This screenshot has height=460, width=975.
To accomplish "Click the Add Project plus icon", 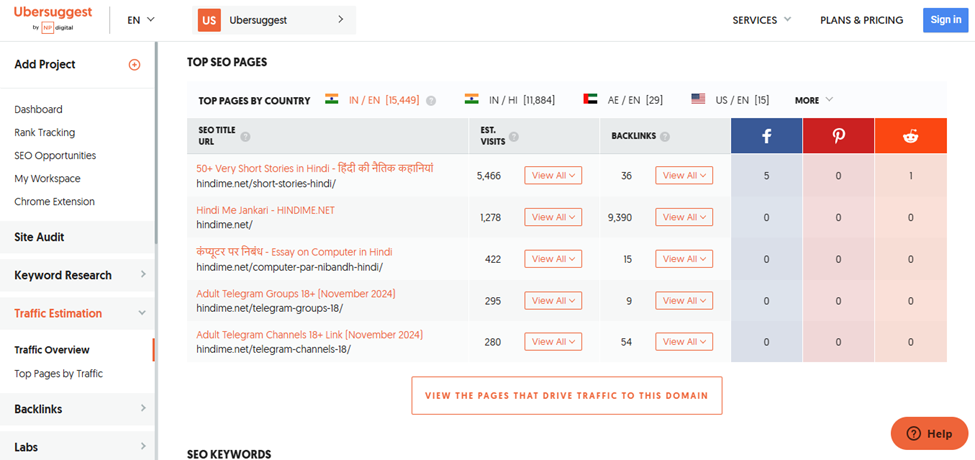I will pyautogui.click(x=134, y=65).
